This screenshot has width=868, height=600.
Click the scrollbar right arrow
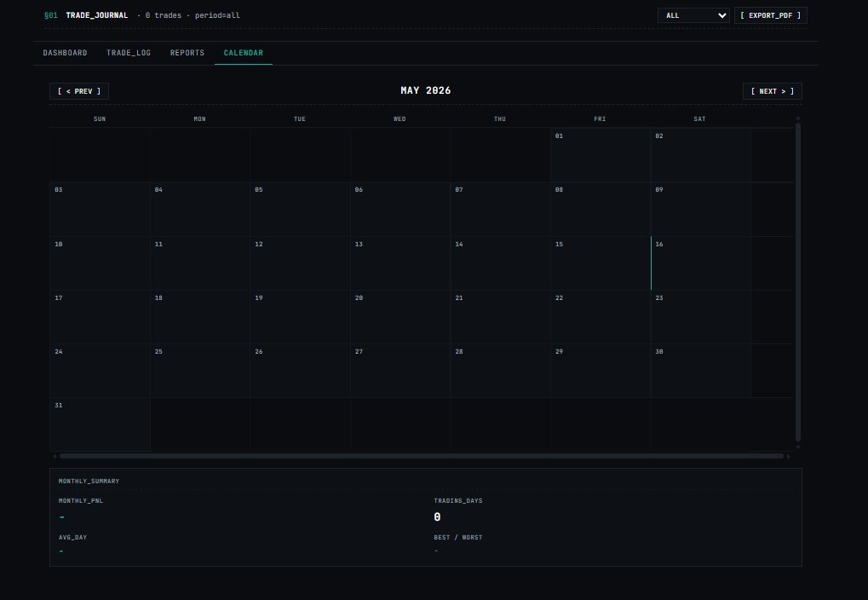pos(788,456)
